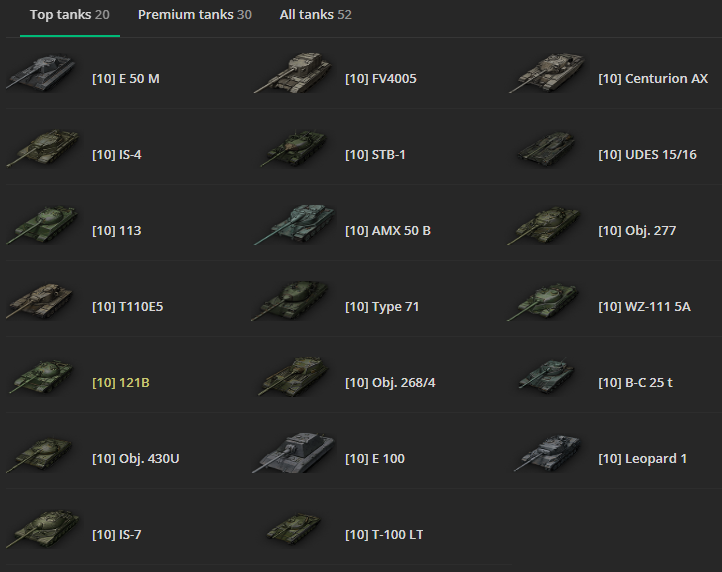Click the Leopard 1 tank icon

[x=547, y=453]
